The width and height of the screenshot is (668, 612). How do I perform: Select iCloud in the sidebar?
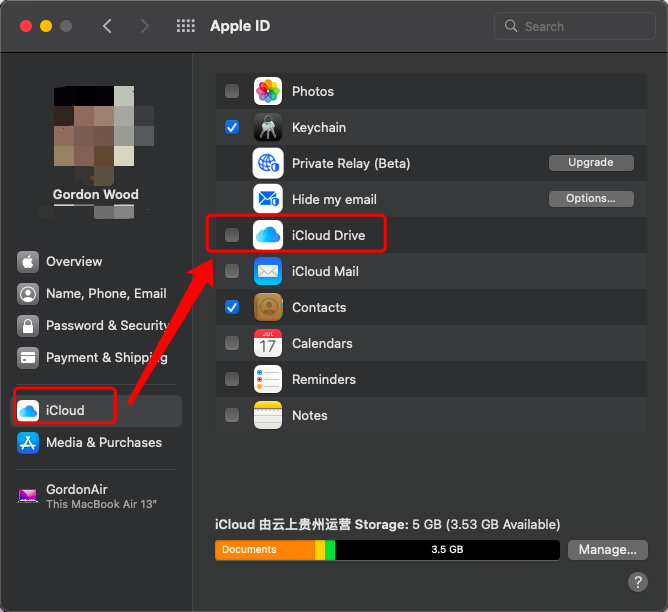pos(96,411)
